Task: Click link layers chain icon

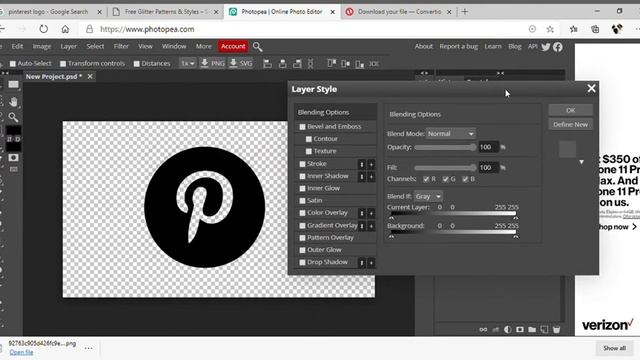Action: (x=483, y=329)
